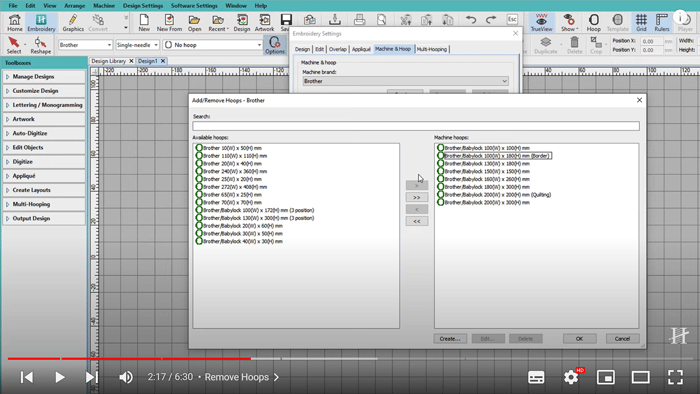Expand the Digitize toolbox
The height and width of the screenshot is (394, 700).
[x=44, y=162]
